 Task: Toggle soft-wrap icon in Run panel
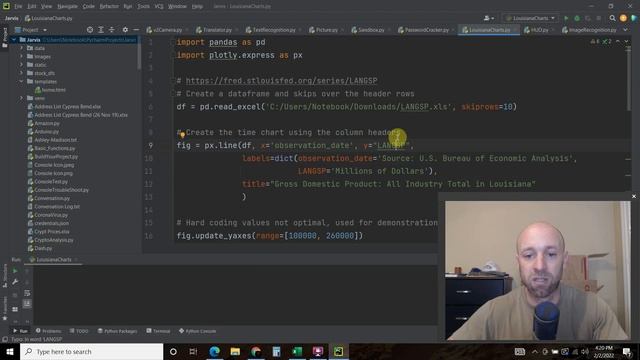tap(27, 293)
